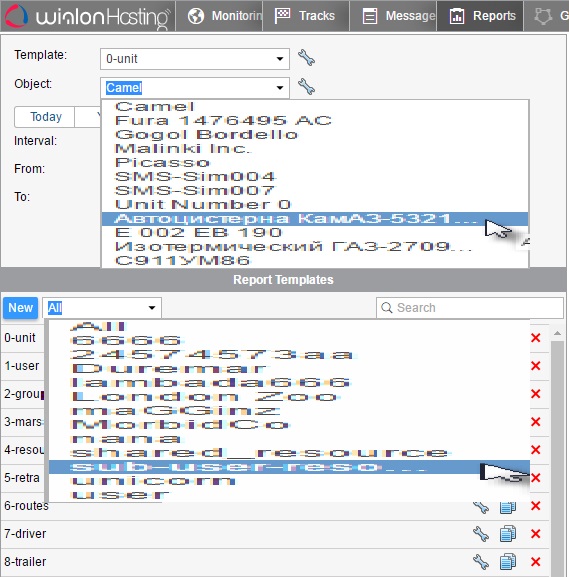The height and width of the screenshot is (577, 569).
Task: Edit the 7-driver template via wrench icon
Action: (x=481, y=534)
